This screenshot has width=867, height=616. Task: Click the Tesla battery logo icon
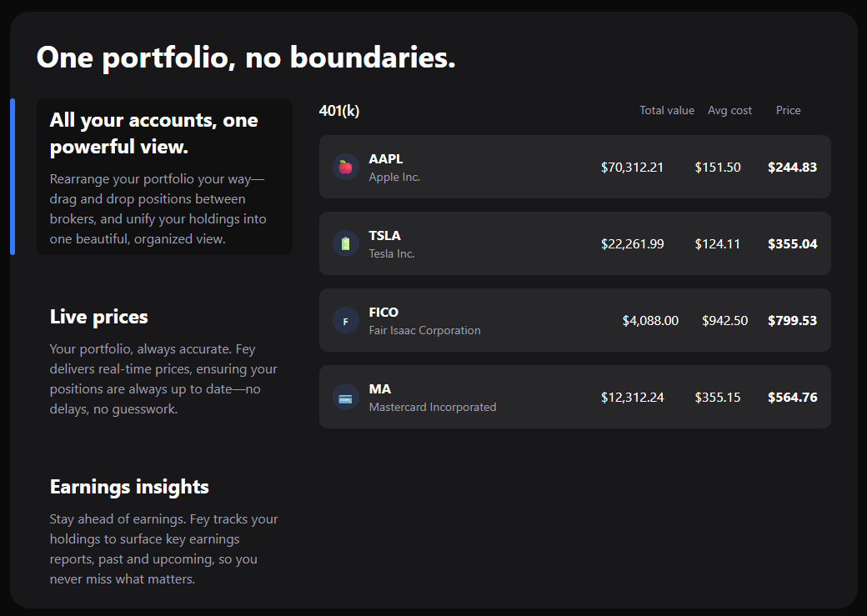pos(346,243)
